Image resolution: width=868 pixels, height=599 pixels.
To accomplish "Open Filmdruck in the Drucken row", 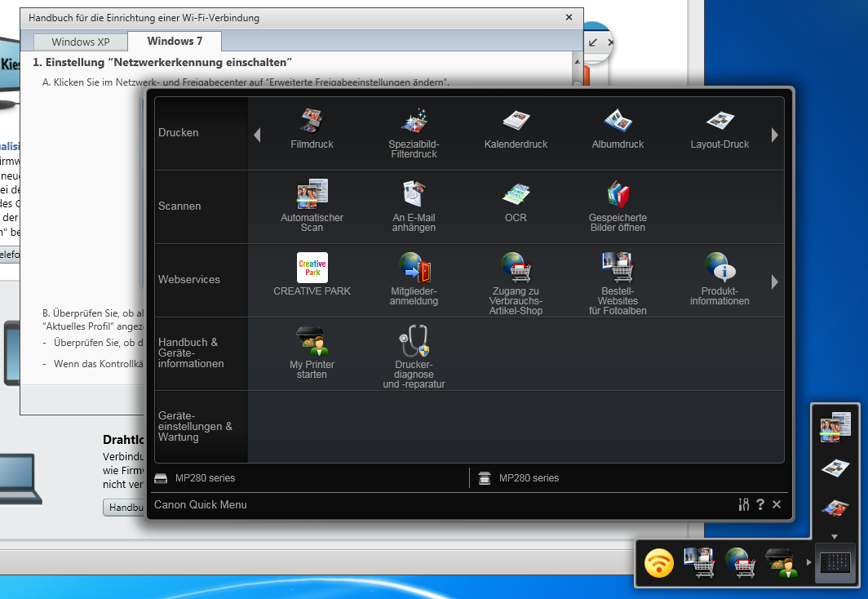I will click(x=312, y=129).
